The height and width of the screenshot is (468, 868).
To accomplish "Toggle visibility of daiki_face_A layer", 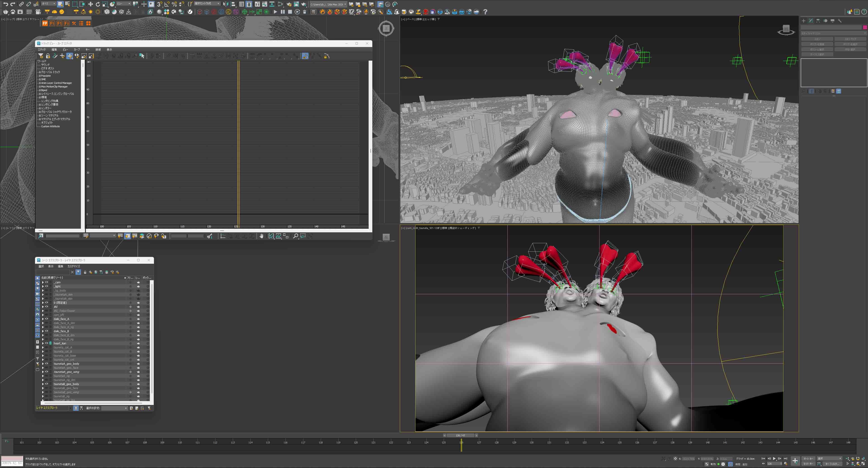I will tap(47, 319).
